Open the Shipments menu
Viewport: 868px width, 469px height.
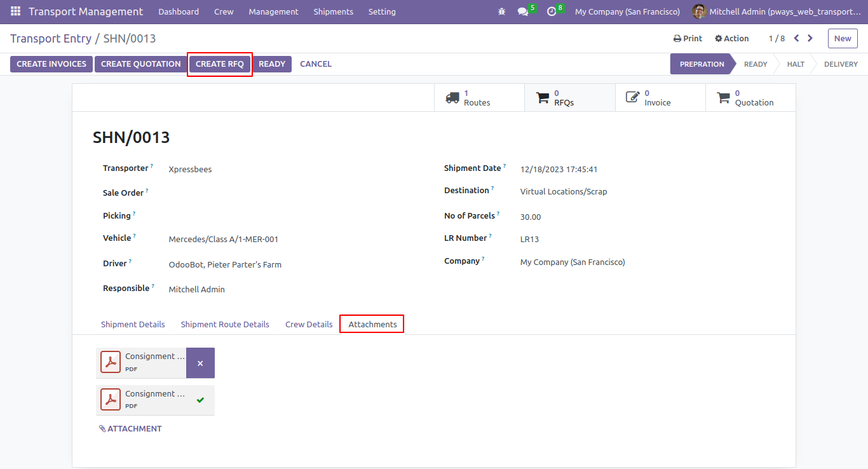(x=334, y=11)
